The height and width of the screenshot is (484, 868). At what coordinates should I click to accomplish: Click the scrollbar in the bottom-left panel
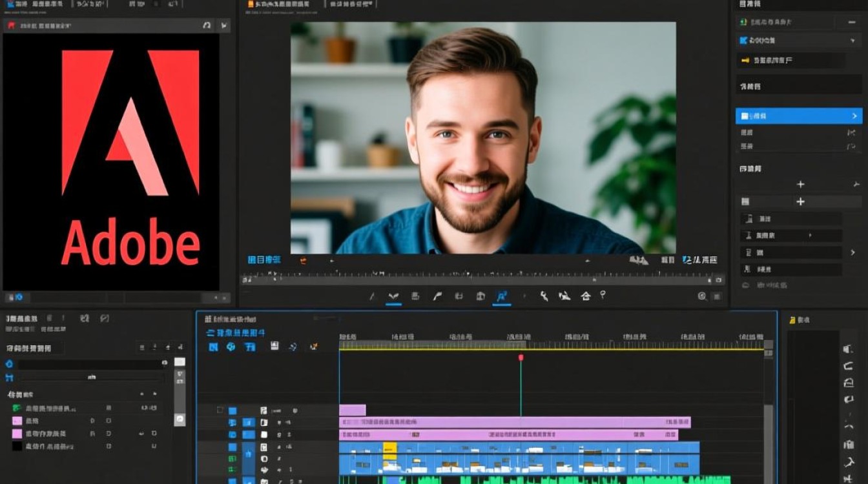pos(180,392)
